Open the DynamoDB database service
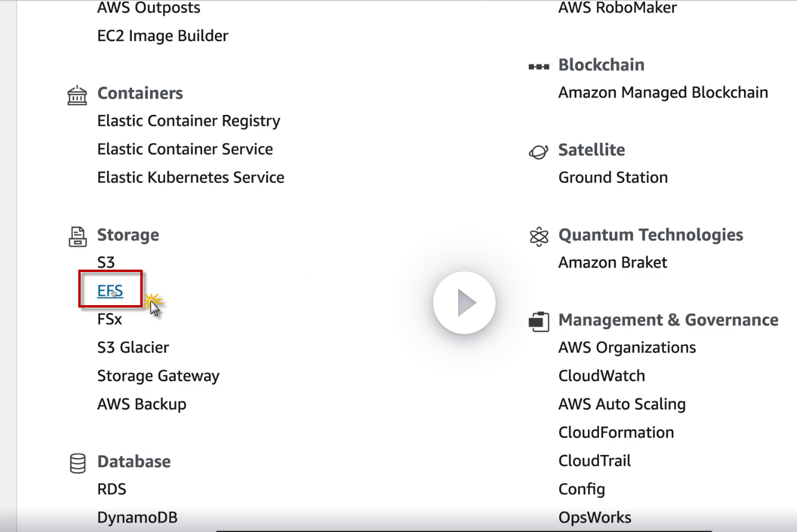 point(137,517)
